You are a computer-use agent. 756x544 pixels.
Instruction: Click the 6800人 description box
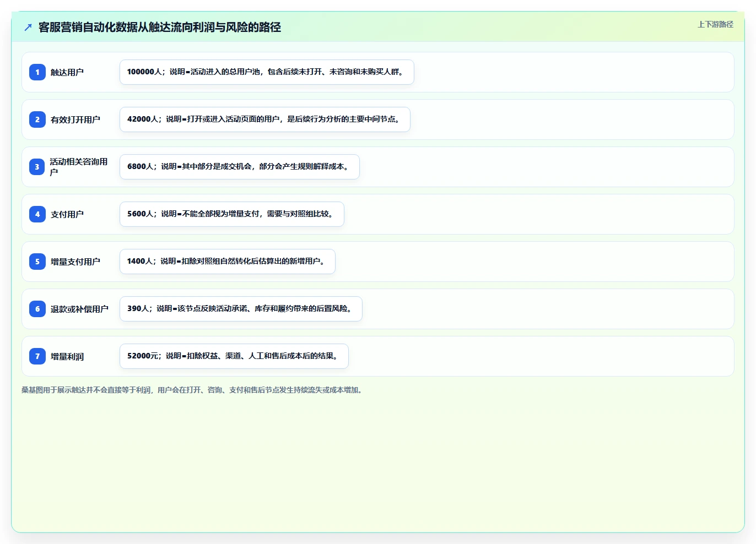tap(240, 167)
